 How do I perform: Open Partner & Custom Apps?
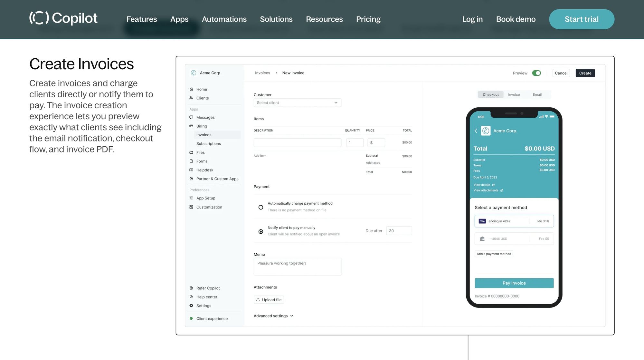coord(217,179)
